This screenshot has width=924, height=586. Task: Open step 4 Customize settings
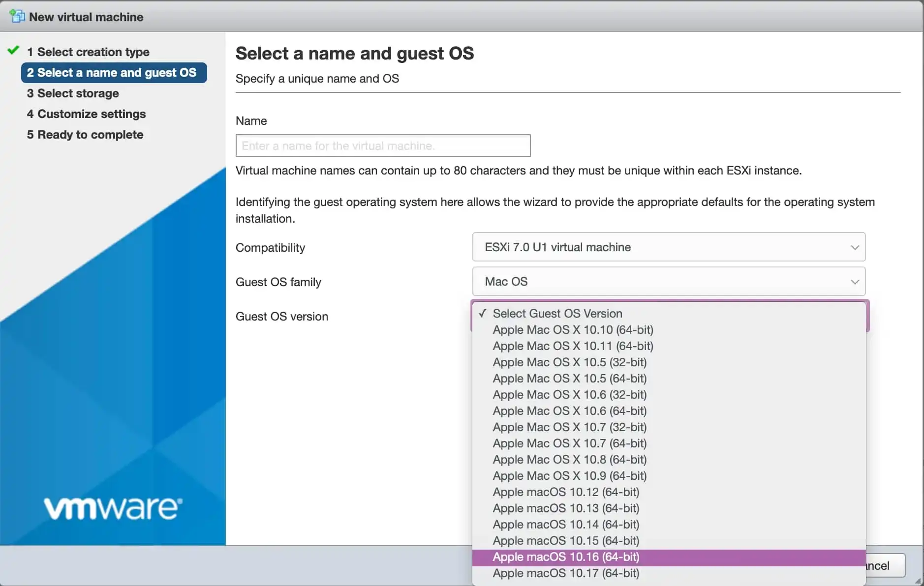point(86,114)
